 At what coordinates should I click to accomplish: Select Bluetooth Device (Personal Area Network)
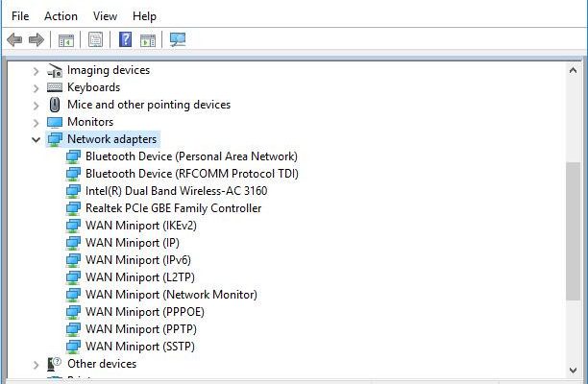[191, 156]
